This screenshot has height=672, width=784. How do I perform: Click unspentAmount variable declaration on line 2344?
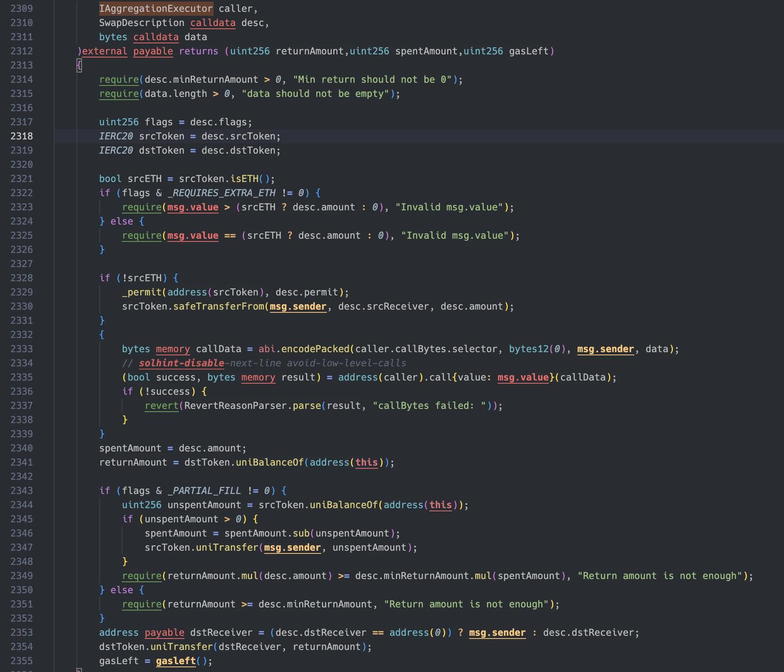point(204,505)
